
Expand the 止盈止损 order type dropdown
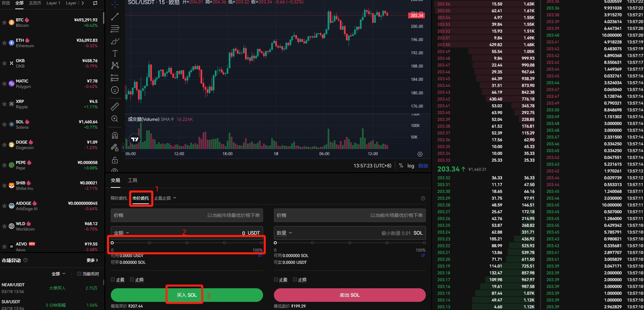(x=165, y=198)
